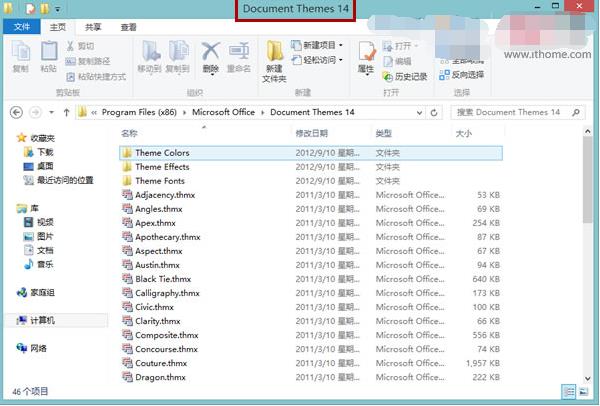Create a folder with 新建文件夹 icon
This screenshot has height=406, width=600.
coord(274,59)
